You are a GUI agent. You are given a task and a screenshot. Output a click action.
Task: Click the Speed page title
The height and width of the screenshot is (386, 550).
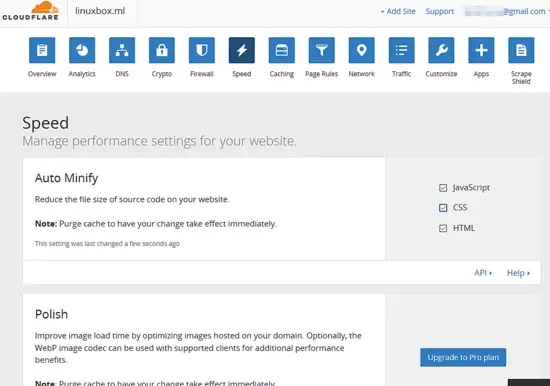46,123
